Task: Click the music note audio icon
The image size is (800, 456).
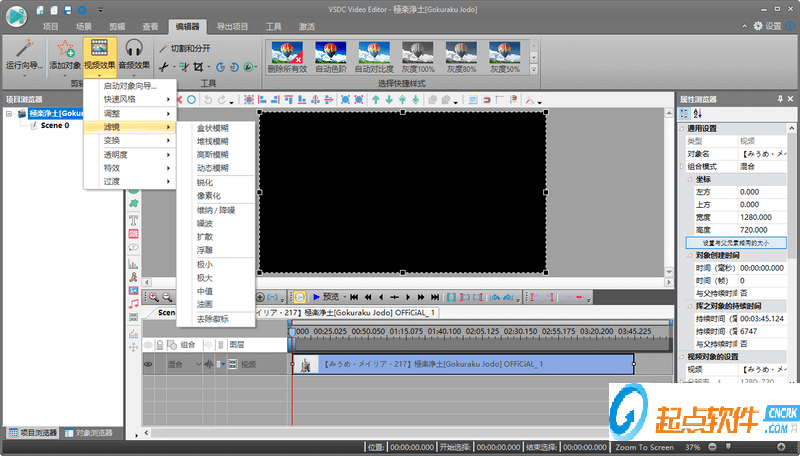Action: (x=133, y=304)
